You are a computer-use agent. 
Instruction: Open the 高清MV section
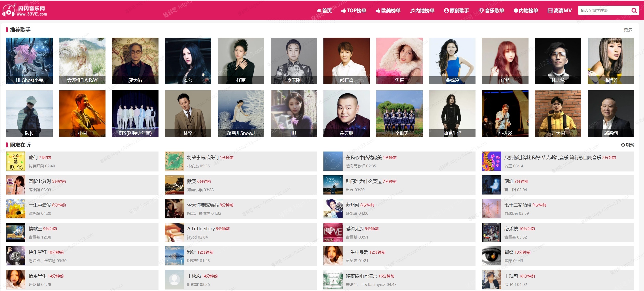click(559, 10)
